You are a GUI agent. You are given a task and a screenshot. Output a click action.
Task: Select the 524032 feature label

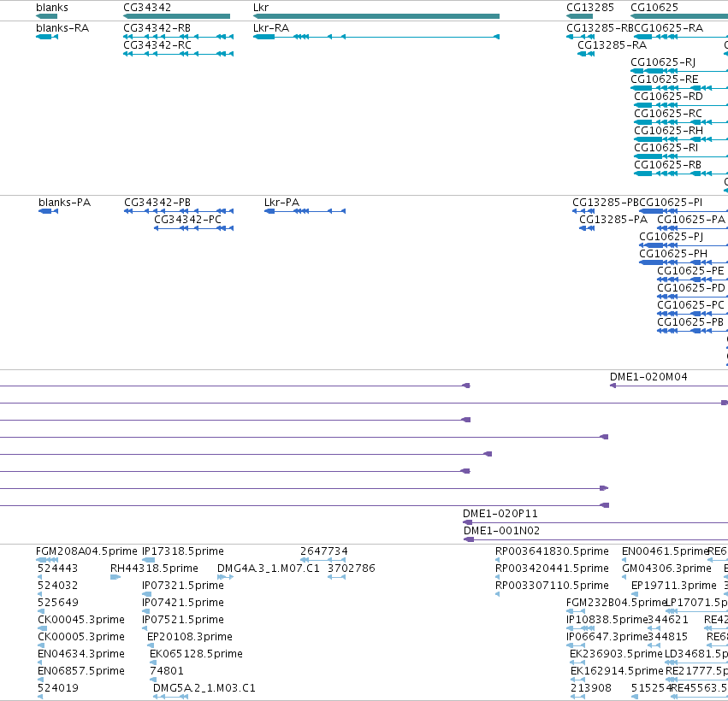point(57,586)
